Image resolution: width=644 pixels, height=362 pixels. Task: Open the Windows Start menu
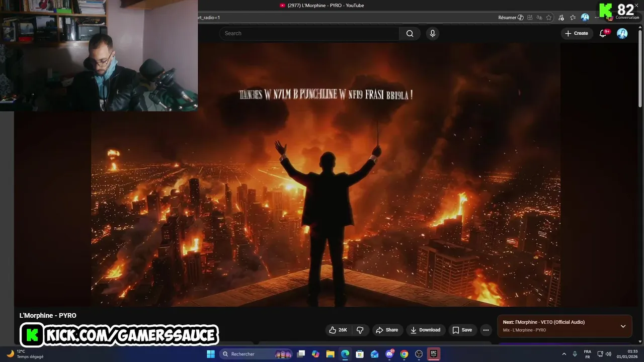(x=210, y=354)
